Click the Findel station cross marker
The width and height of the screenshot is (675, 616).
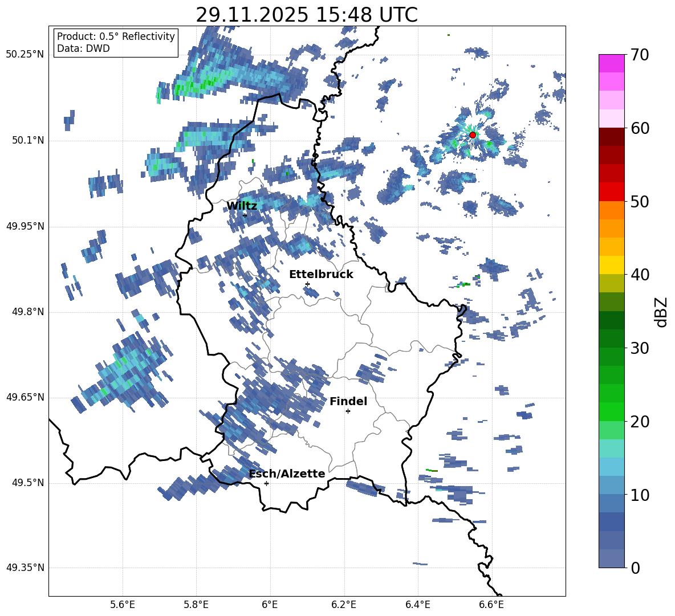pyautogui.click(x=348, y=411)
